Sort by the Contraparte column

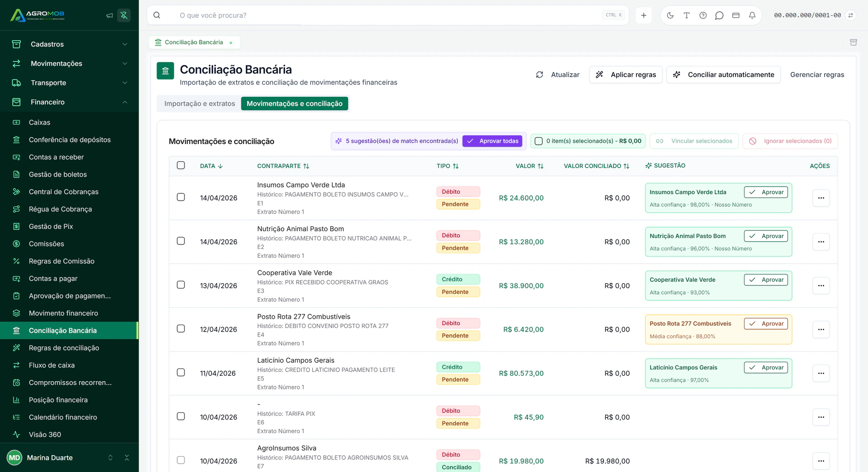coord(283,166)
